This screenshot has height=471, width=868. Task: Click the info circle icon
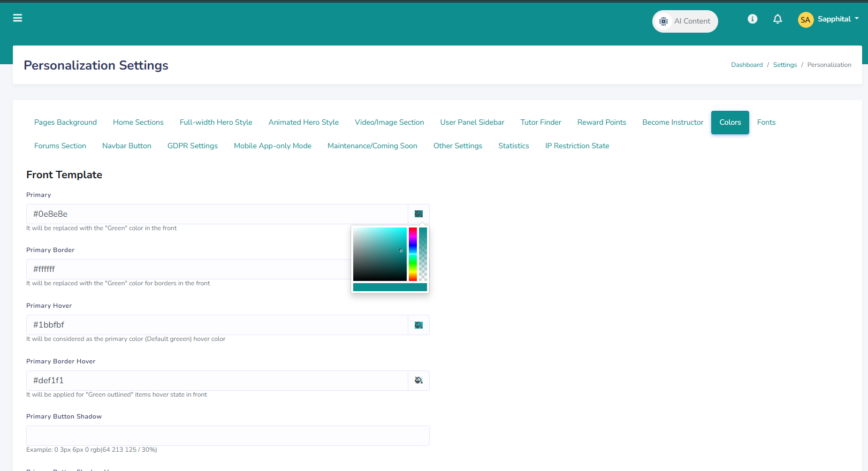point(752,19)
